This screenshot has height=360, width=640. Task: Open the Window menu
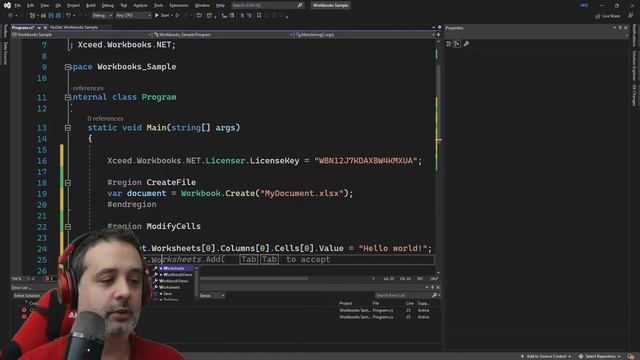click(x=202, y=5)
